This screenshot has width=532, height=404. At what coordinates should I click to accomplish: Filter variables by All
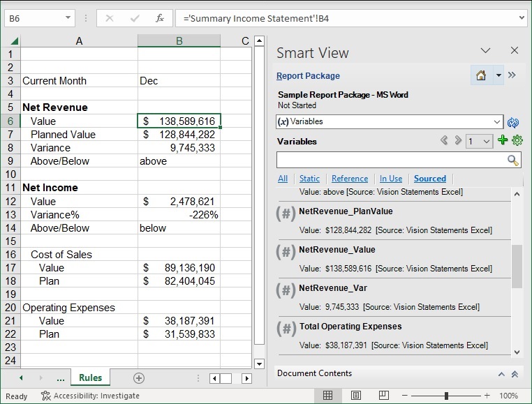coord(283,179)
